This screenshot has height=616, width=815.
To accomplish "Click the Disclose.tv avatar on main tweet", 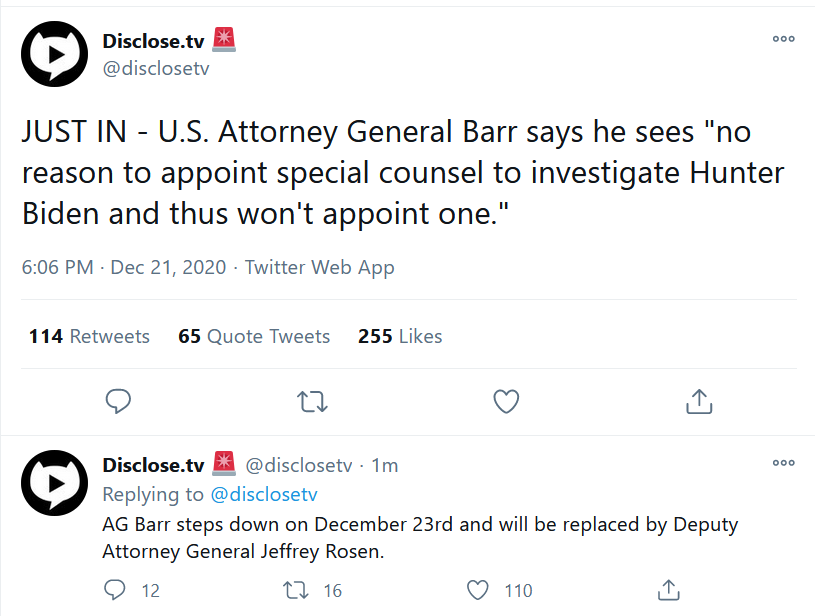I will pyautogui.click(x=55, y=54).
